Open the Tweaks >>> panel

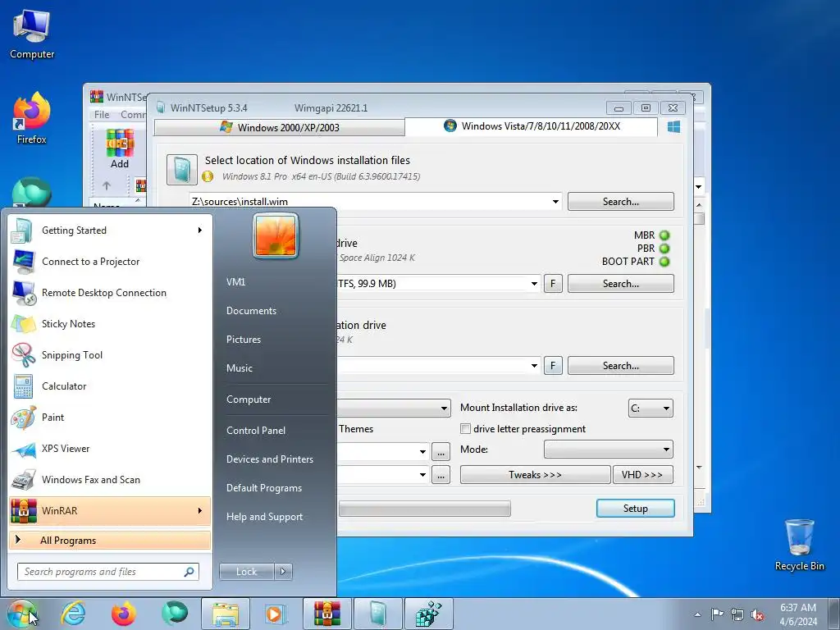tap(535, 475)
